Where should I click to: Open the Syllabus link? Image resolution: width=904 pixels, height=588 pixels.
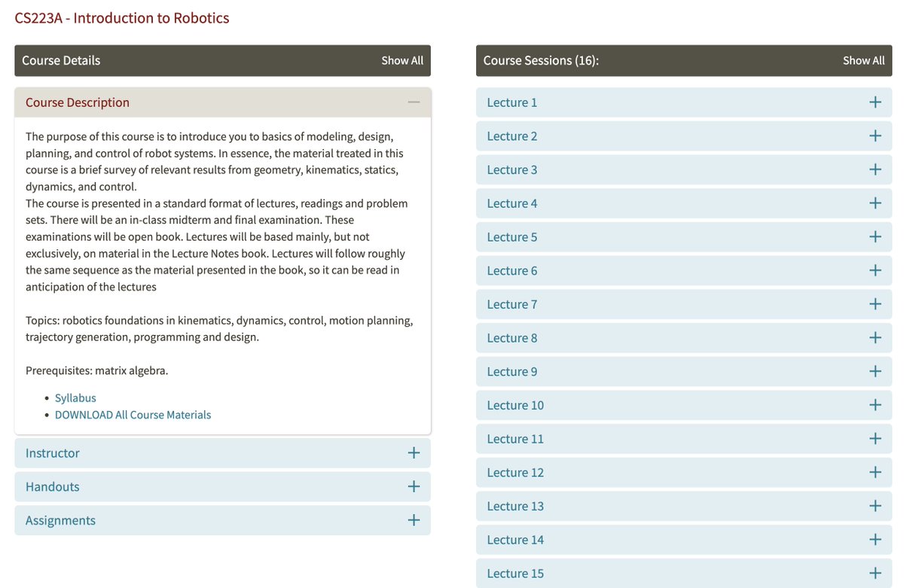pyautogui.click(x=75, y=398)
